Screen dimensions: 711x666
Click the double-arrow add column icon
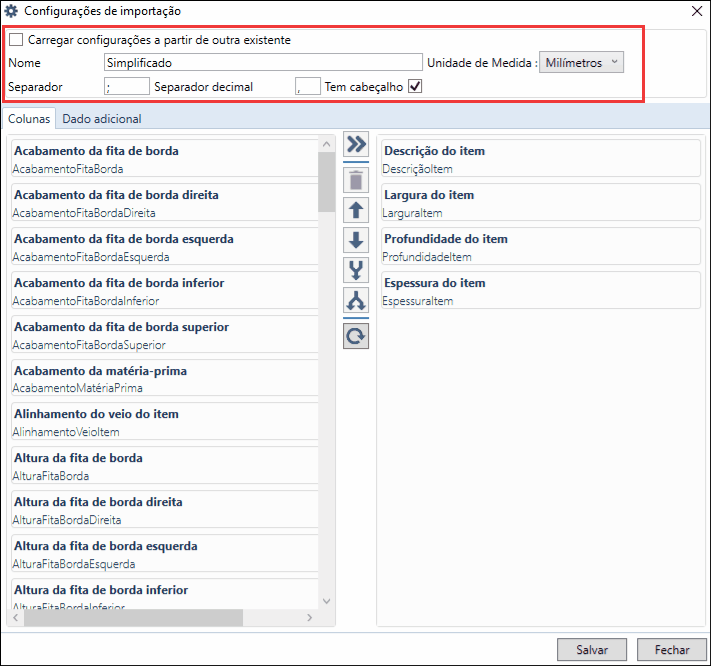coord(356,144)
